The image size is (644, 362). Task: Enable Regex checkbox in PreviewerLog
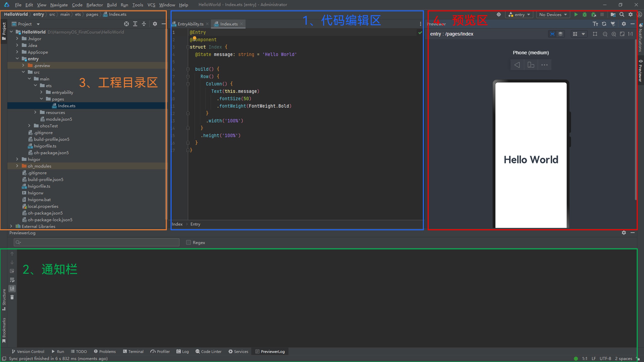pyautogui.click(x=188, y=242)
